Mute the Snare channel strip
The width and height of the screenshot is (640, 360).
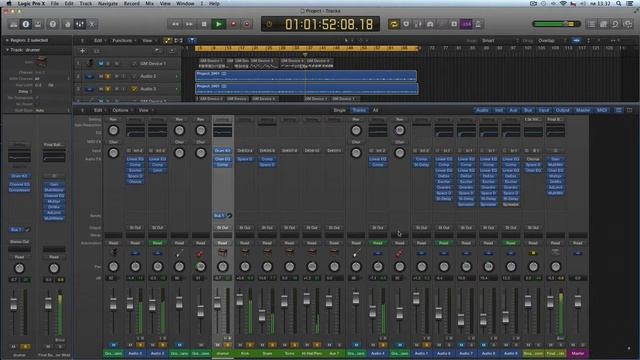point(262,345)
